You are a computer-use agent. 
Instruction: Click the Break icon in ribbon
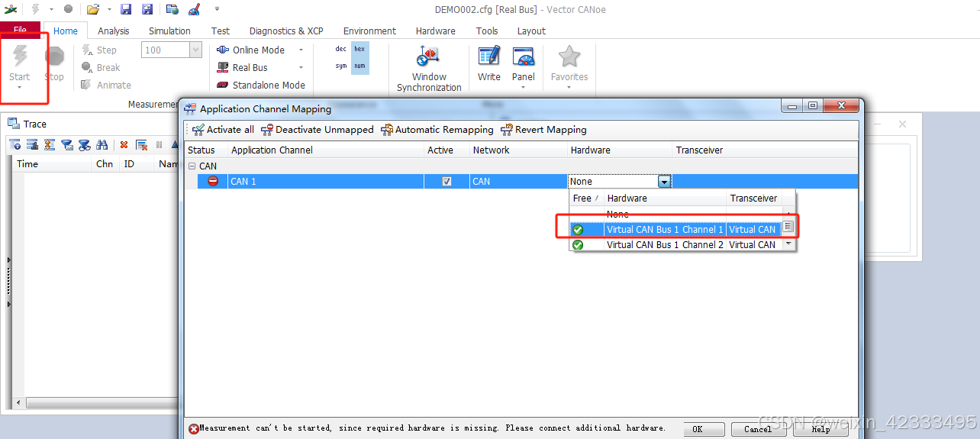point(87,67)
